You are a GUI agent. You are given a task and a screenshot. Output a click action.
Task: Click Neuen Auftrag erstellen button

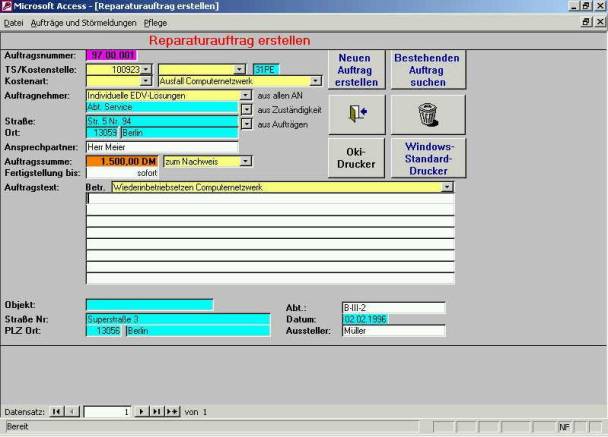click(x=357, y=70)
